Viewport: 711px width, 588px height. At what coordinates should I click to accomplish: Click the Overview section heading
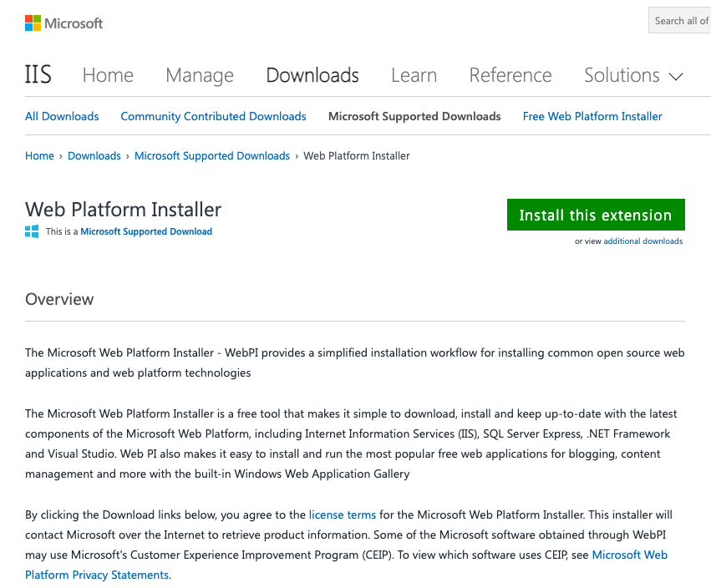coord(59,299)
